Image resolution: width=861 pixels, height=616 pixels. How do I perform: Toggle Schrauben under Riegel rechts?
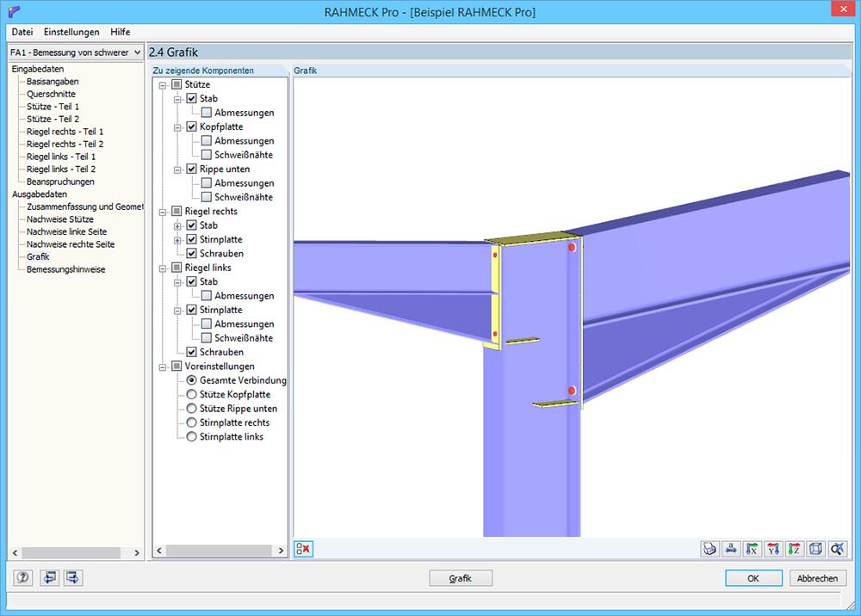click(x=191, y=254)
